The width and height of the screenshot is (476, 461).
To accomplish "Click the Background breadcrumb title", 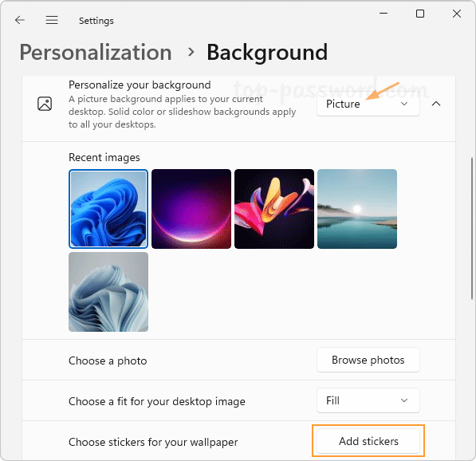I will coord(267,52).
